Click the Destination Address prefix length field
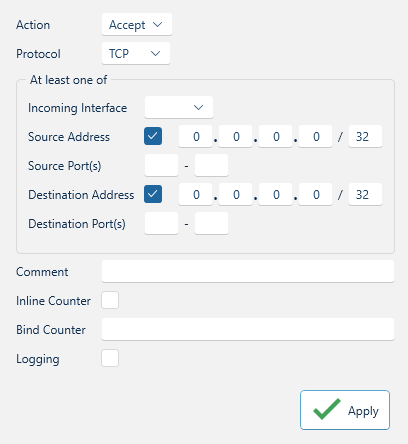 (x=365, y=194)
